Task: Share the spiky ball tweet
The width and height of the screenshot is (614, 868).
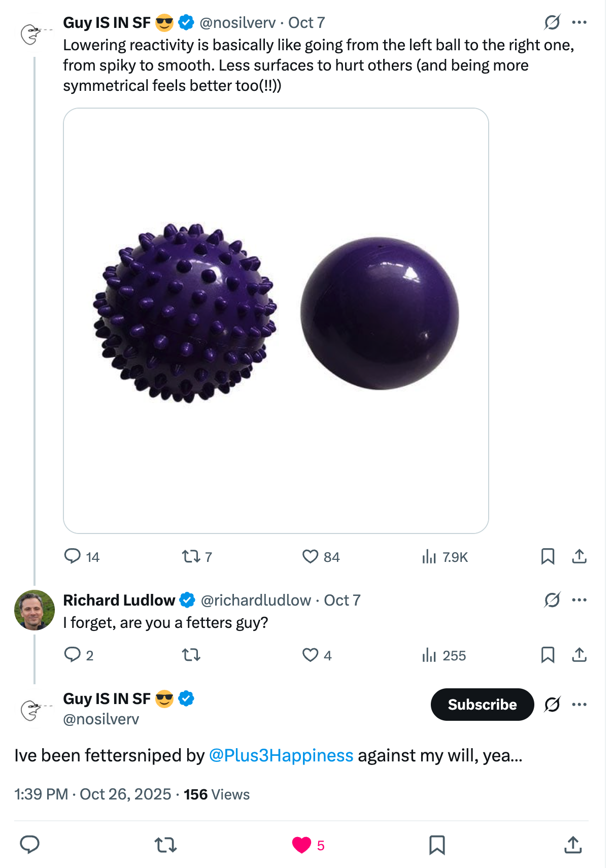Action: tap(579, 556)
